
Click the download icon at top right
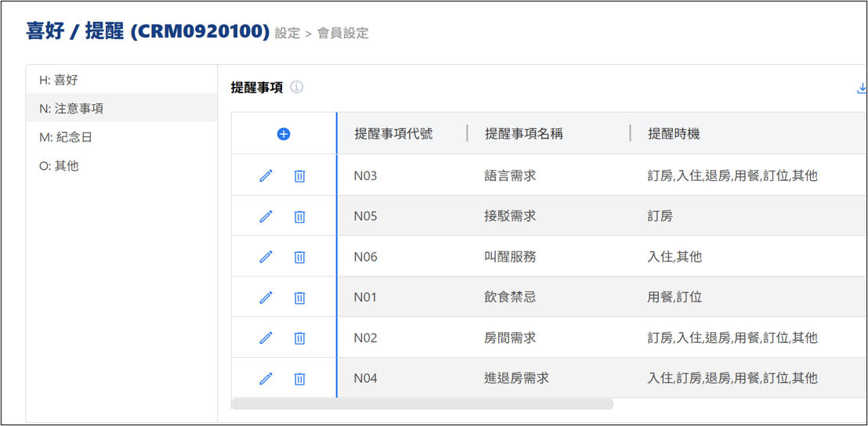[861, 88]
